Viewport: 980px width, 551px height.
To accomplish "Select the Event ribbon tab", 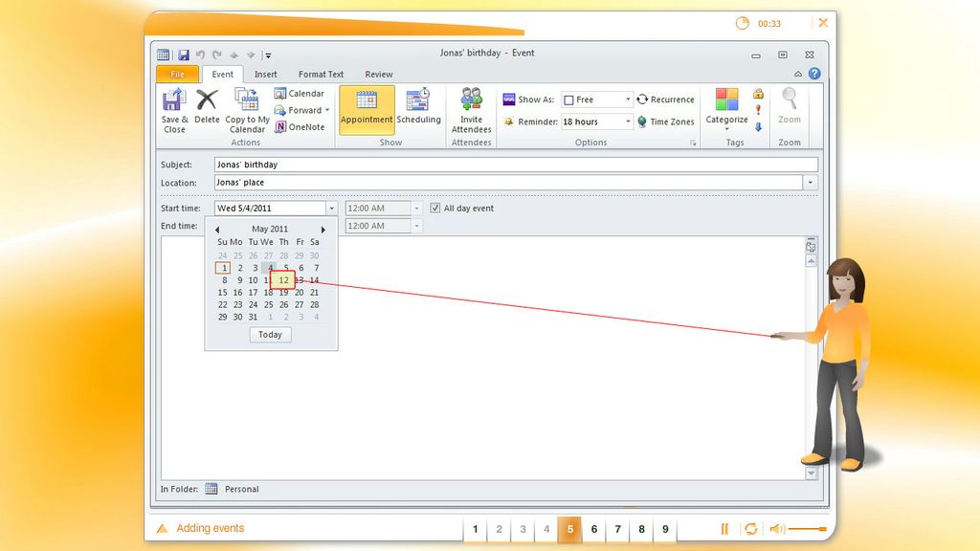I will 222,74.
